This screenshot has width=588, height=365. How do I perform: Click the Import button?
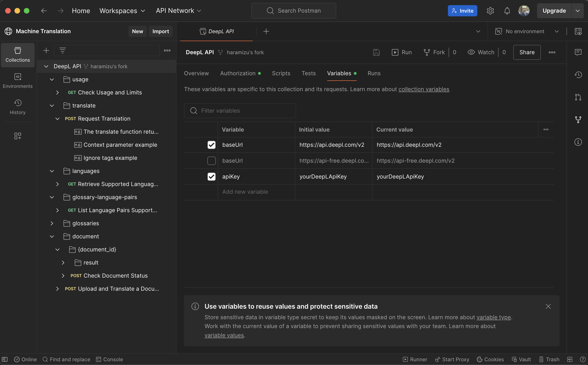[x=161, y=31]
